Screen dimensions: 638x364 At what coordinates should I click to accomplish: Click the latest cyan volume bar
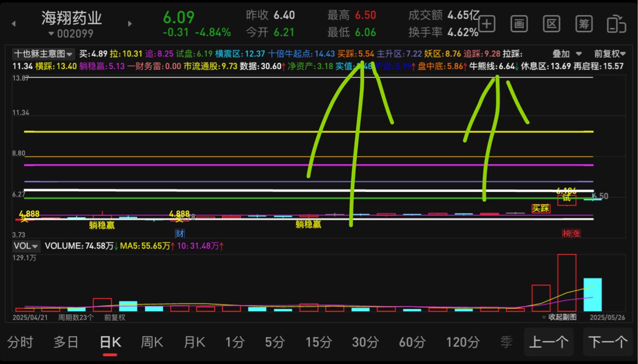point(592,295)
